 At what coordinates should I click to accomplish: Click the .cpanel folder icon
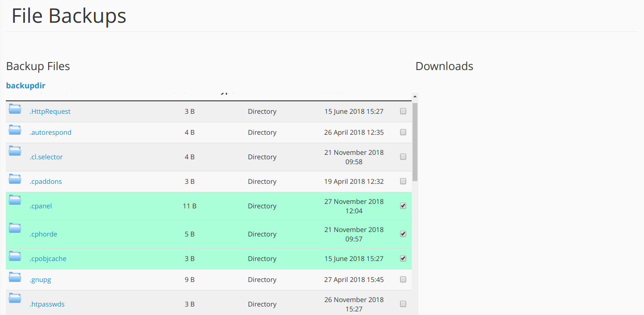coord(15,199)
